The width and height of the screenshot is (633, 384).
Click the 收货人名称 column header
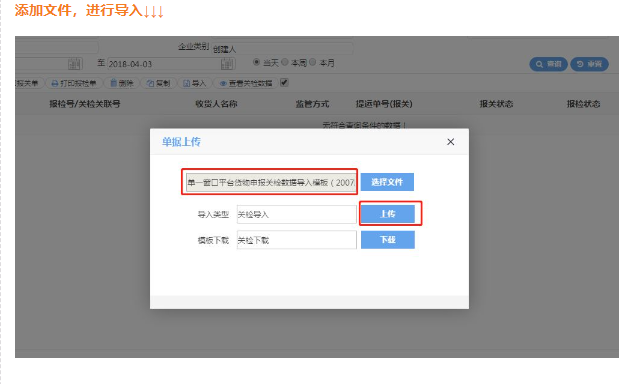(216, 104)
